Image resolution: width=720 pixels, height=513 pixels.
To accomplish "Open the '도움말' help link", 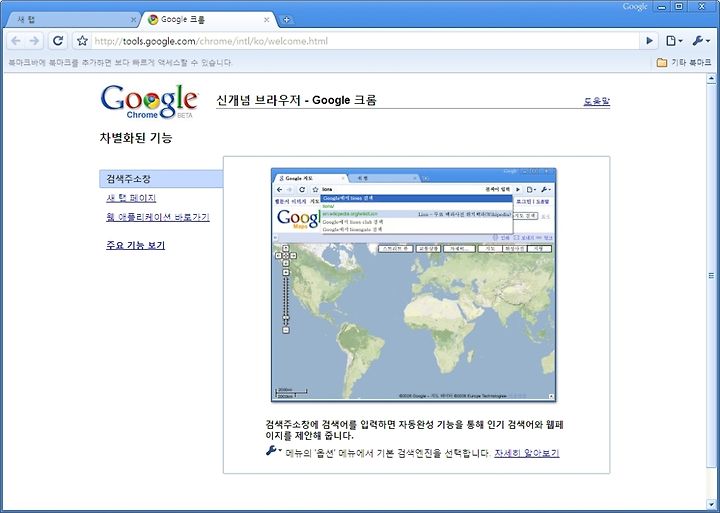I will [596, 101].
